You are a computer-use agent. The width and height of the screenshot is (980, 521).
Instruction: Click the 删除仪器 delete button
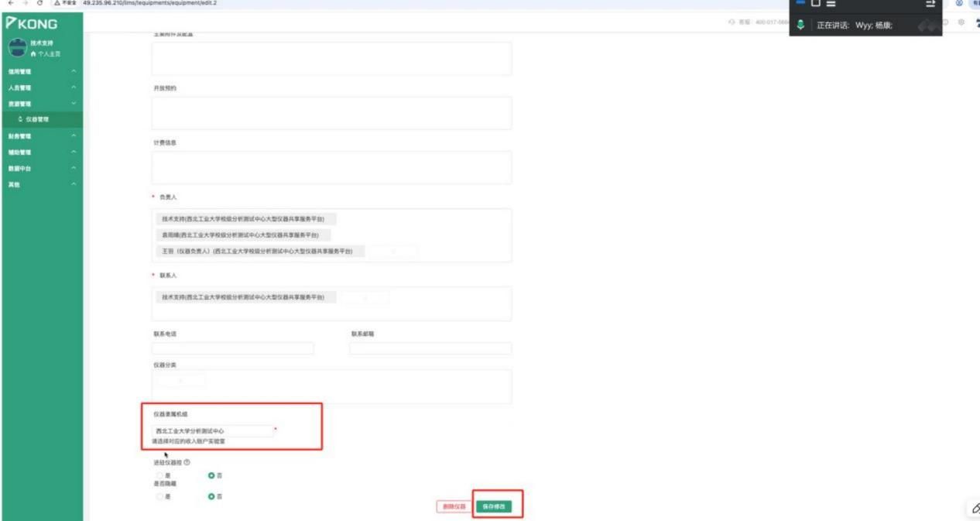pyautogui.click(x=454, y=506)
